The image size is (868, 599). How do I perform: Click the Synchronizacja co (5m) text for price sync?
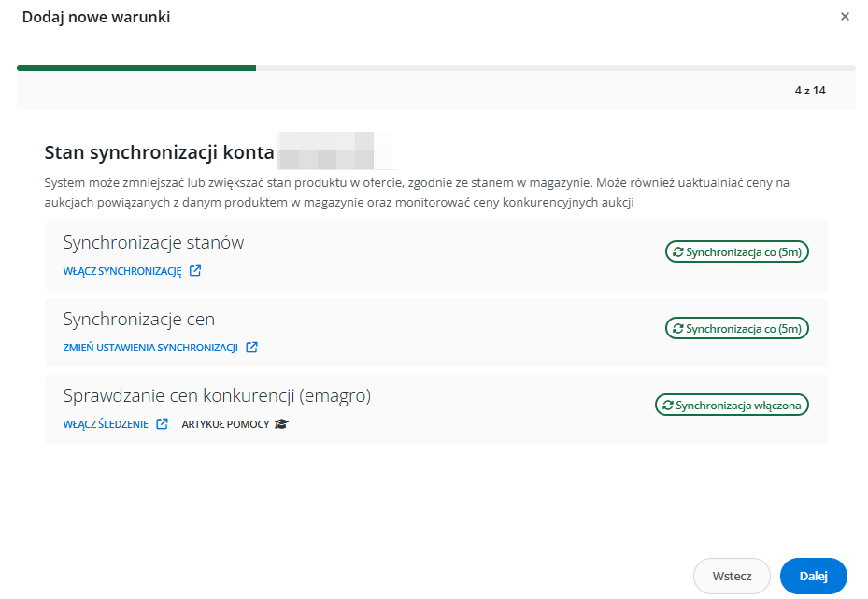pyautogui.click(x=745, y=329)
